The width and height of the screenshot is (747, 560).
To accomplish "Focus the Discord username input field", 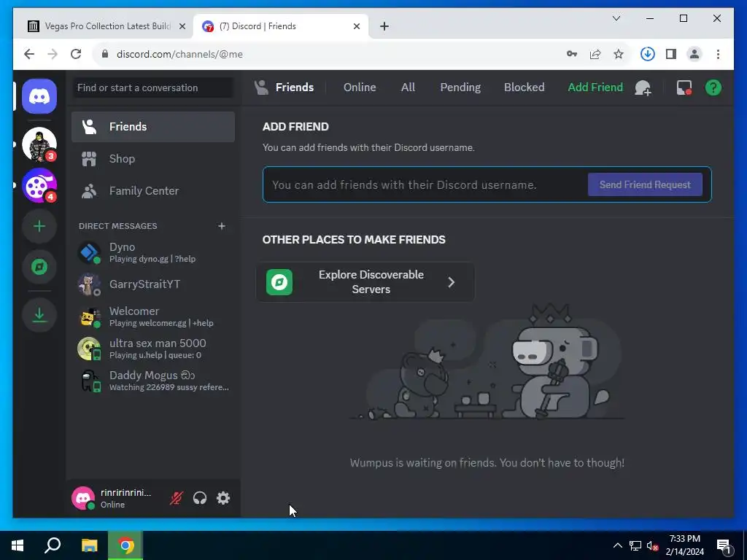I will [424, 184].
